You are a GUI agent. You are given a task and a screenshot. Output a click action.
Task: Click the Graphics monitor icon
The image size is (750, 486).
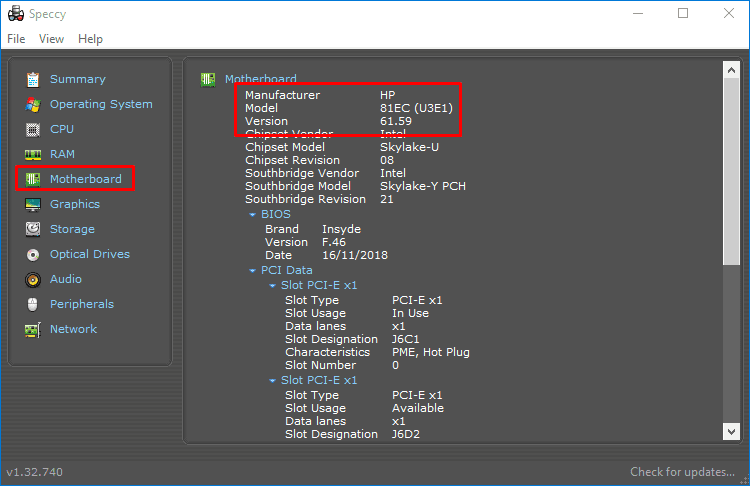click(33, 204)
